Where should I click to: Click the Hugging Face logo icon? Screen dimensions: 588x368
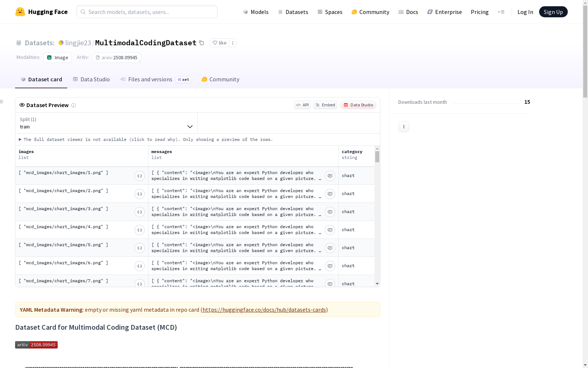pos(20,12)
